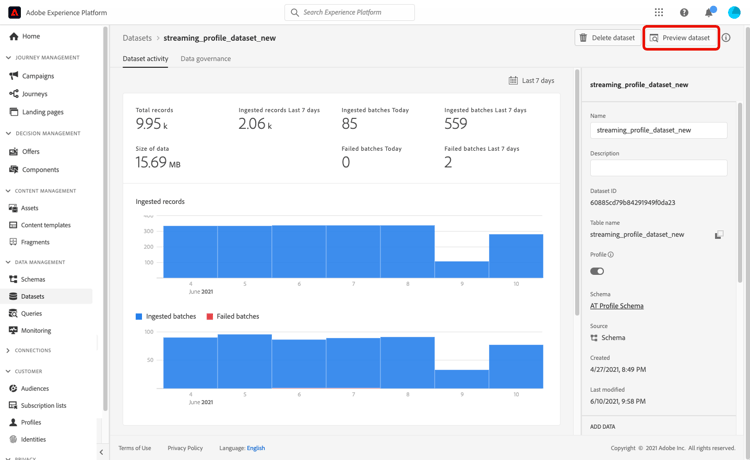Image resolution: width=750 pixels, height=460 pixels.
Task: Open the Adobe Experience Platform logo
Action: click(x=14, y=12)
